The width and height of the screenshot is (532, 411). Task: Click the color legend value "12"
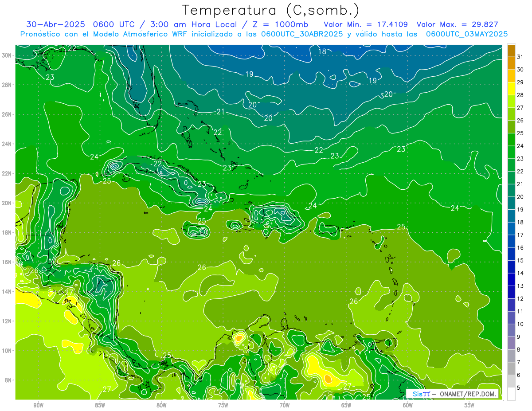520,299
